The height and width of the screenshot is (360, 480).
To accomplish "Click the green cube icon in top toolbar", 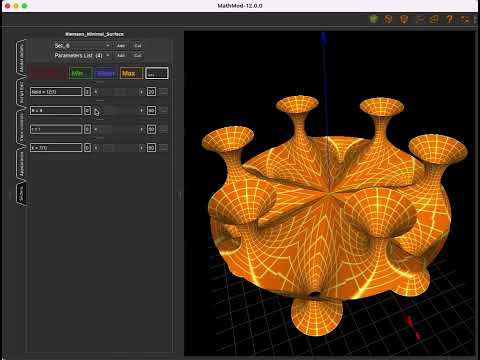I will coord(373,19).
